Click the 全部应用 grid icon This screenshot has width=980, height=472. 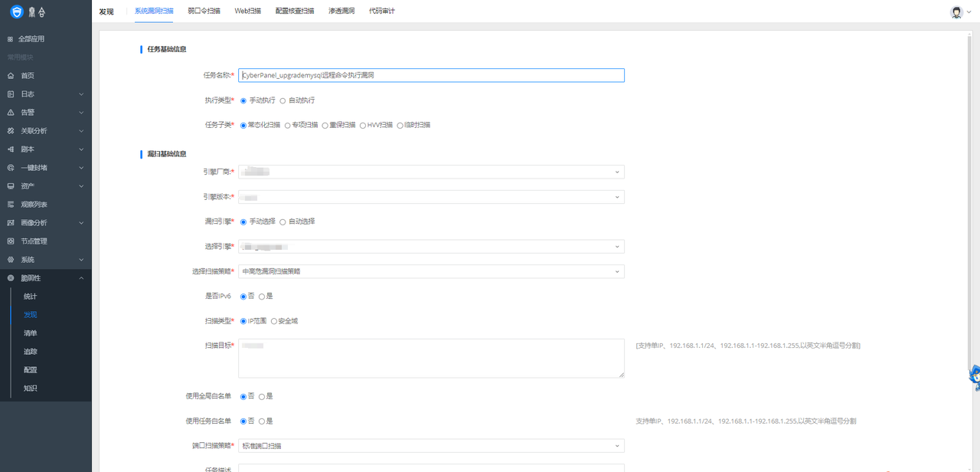pyautogui.click(x=11, y=39)
